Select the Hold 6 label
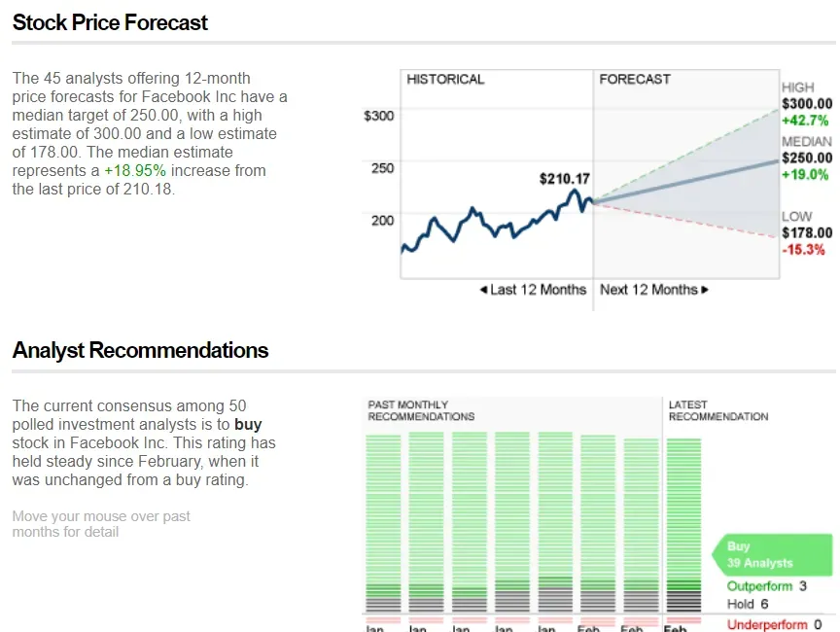The image size is (840, 632). 747,605
